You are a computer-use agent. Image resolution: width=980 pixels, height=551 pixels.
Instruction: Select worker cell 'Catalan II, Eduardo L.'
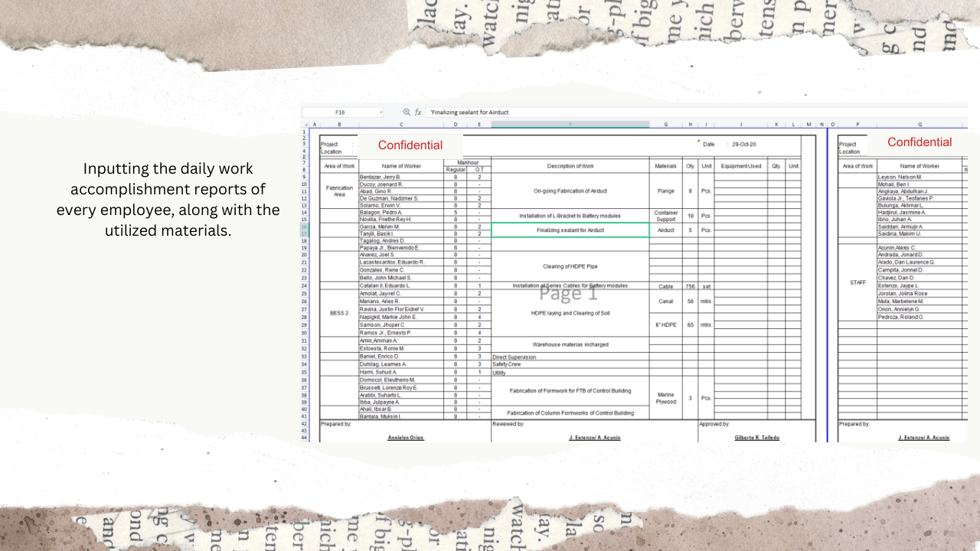click(x=401, y=286)
